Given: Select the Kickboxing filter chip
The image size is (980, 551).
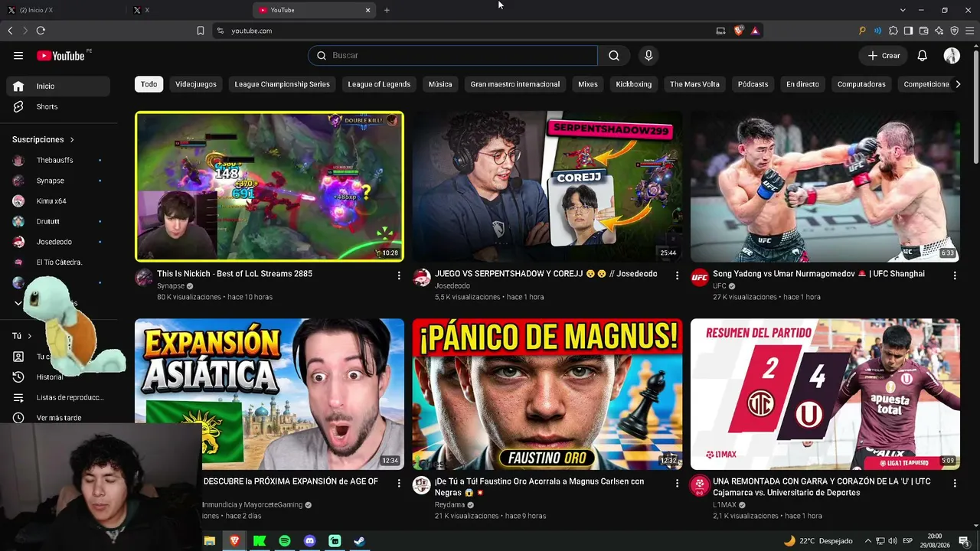Looking at the screenshot, I should 634,84.
